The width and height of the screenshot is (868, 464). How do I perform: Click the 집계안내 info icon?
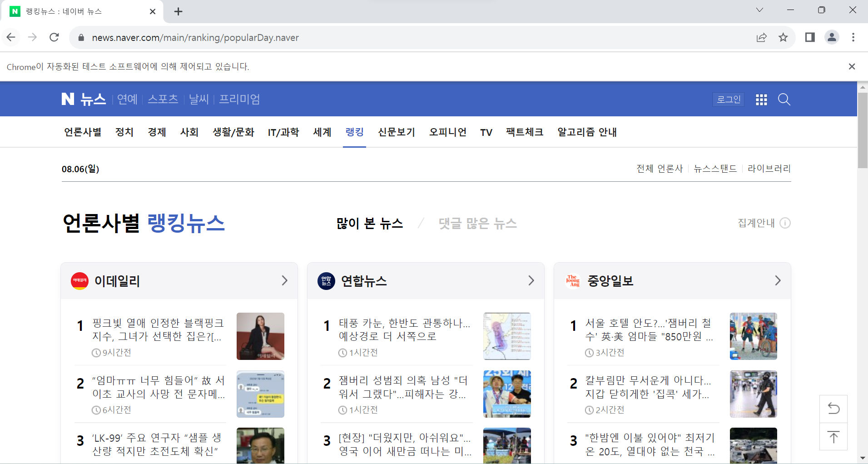[x=785, y=223]
